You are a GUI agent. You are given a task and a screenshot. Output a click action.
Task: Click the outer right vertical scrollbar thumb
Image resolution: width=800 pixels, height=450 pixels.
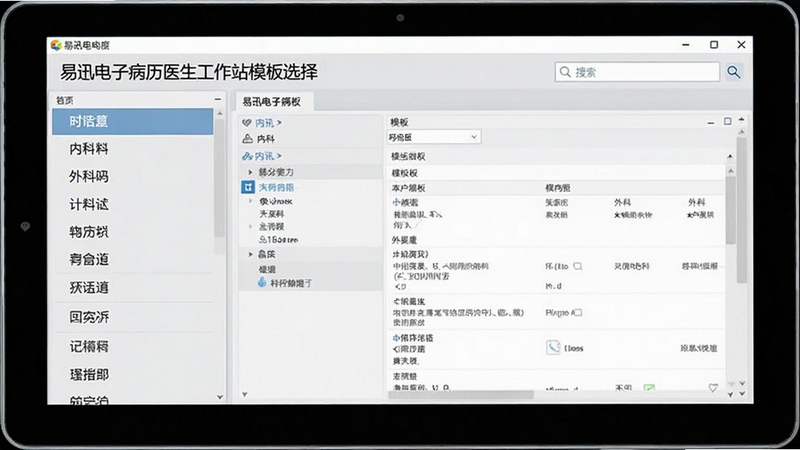(742, 209)
